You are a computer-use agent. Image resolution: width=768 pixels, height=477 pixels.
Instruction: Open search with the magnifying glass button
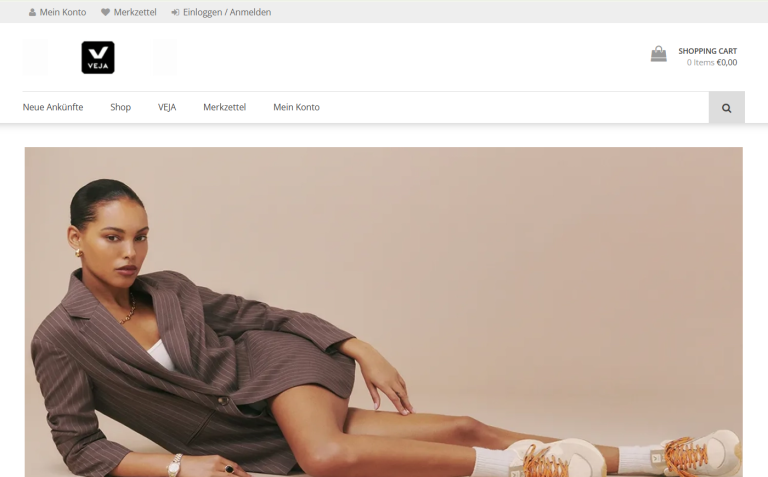click(726, 107)
